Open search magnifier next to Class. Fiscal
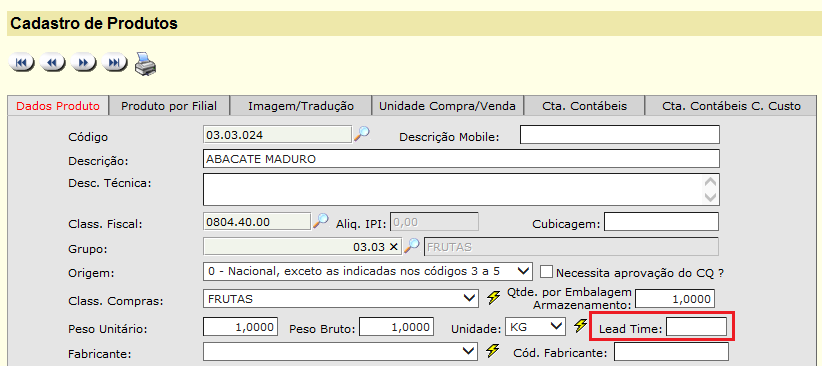Screen dimensions: 822x366 coord(320,221)
